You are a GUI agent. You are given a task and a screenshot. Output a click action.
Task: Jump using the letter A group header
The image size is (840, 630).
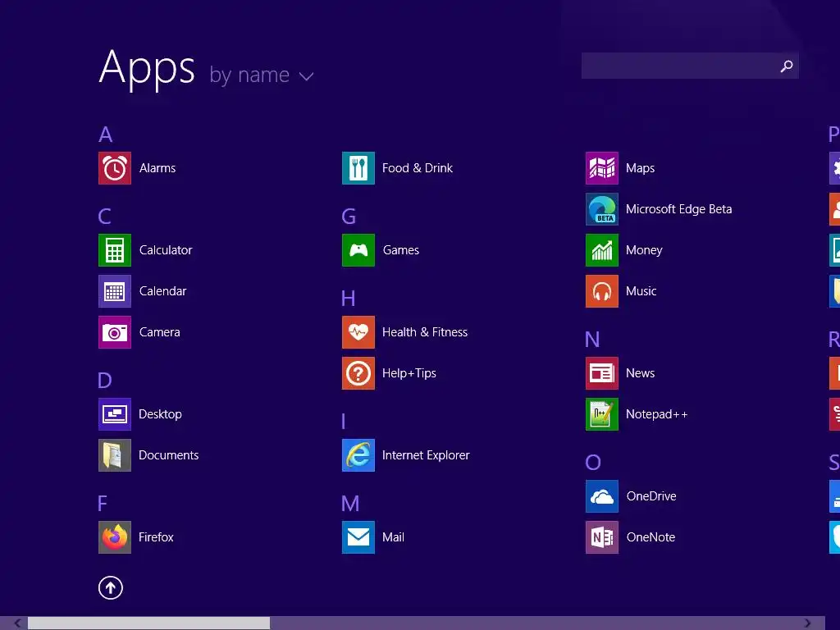pyautogui.click(x=106, y=135)
